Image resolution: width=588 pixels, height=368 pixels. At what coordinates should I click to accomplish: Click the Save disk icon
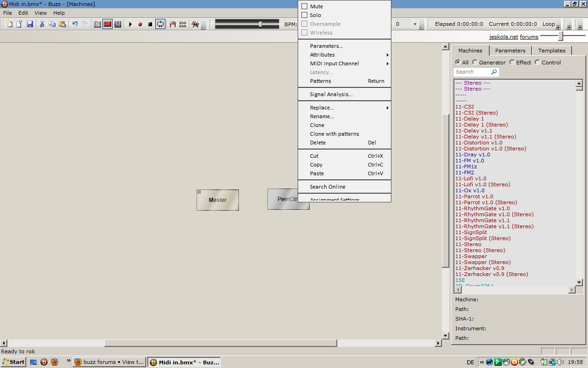29,24
